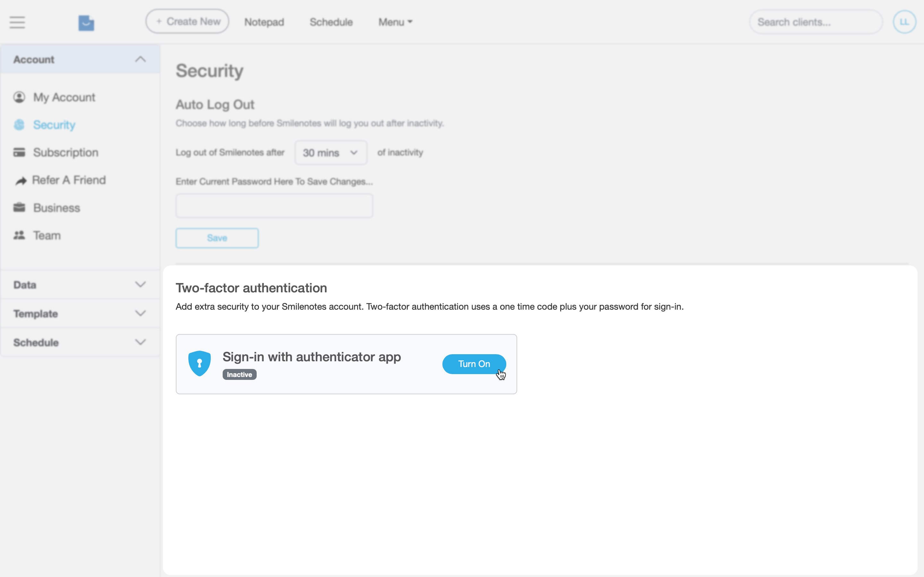Collapse the Account section
Viewport: 924px width, 577px height.
[x=141, y=59]
